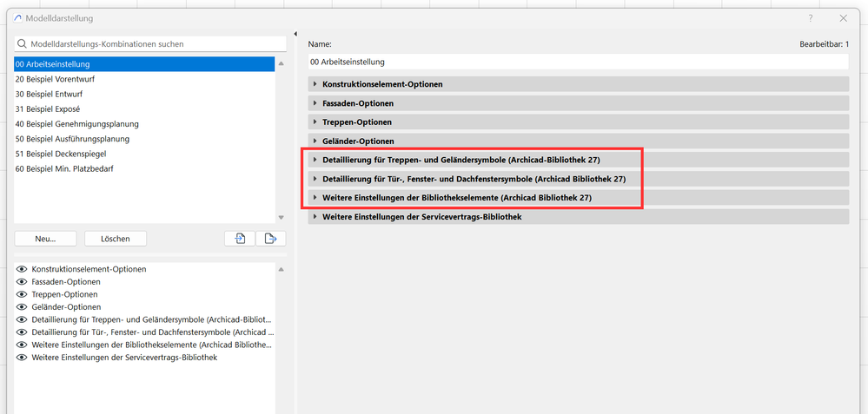Select 31 Beispiel Exposé combination
Image resolution: width=868 pixels, height=414 pixels.
pos(144,108)
